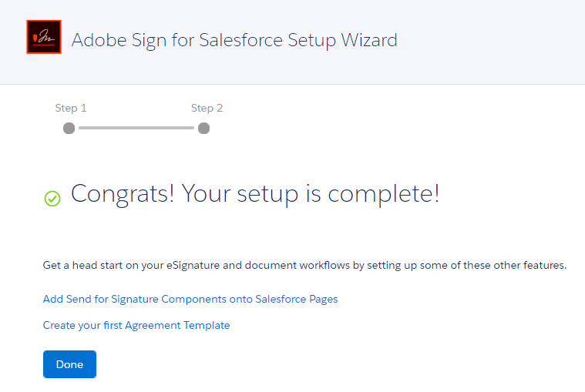This screenshot has height=392, width=585.
Task: Select the Step 1 progress dot
Action: click(69, 128)
